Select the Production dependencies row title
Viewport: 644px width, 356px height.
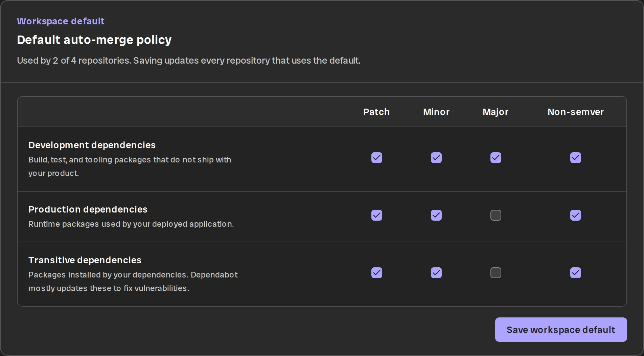(x=88, y=209)
